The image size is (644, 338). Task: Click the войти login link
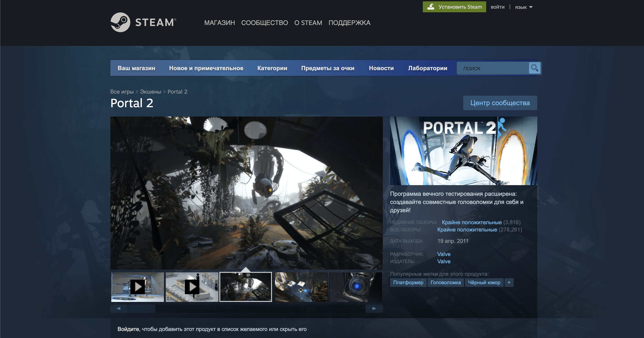click(x=497, y=7)
